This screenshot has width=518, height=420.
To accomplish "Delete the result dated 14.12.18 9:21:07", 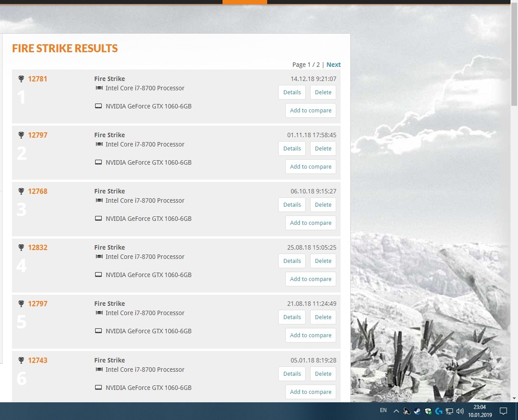I will coord(323,92).
